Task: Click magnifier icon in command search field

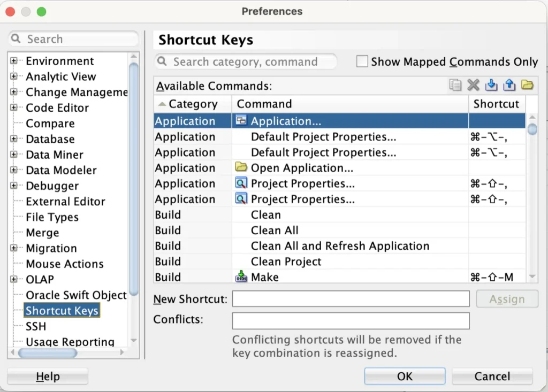Action: coord(162,62)
